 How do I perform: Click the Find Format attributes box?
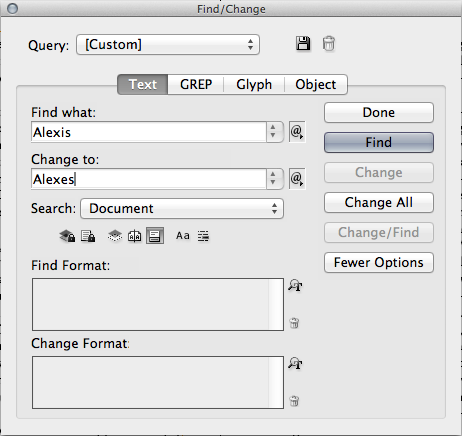click(x=158, y=304)
